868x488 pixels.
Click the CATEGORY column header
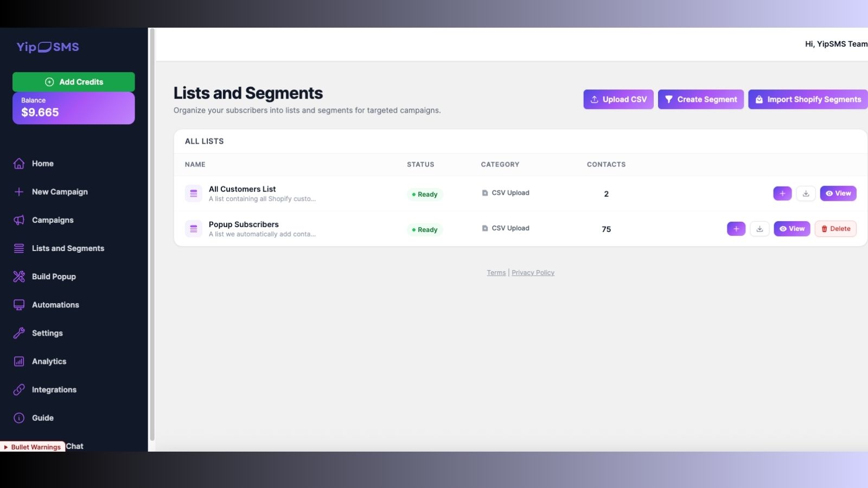(x=500, y=164)
